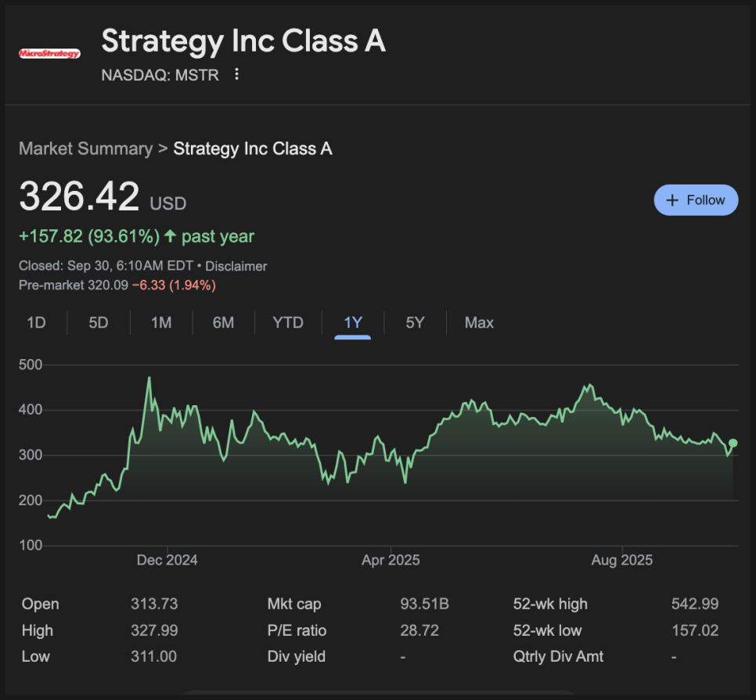The image size is (756, 700).
Task: Click the 52-wk high value 542.99
Action: (x=695, y=604)
